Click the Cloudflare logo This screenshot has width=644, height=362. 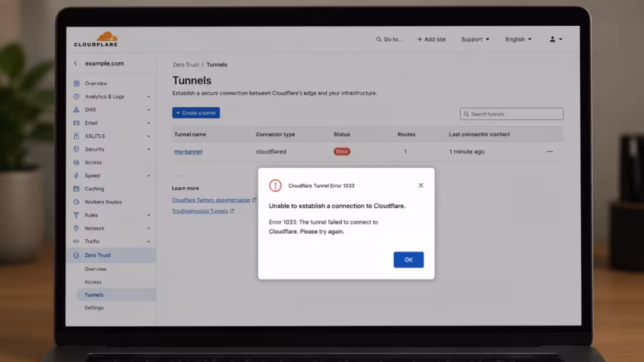96,40
